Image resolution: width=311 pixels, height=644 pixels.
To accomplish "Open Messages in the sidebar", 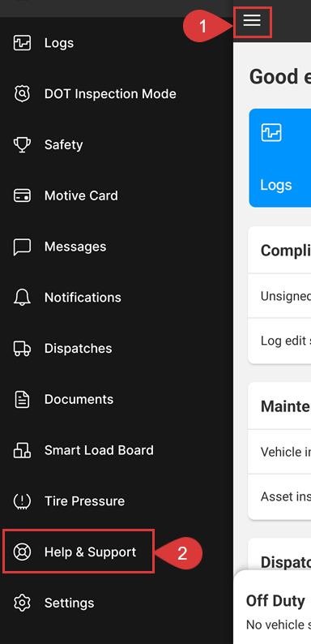I will point(75,247).
